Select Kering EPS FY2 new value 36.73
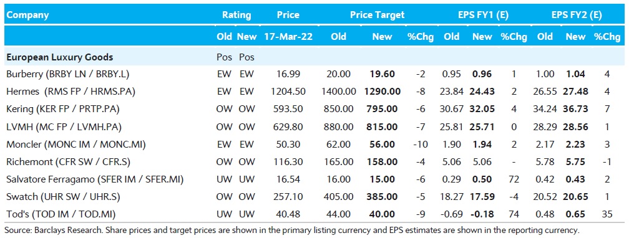The width and height of the screenshot is (644, 238). coord(575,109)
